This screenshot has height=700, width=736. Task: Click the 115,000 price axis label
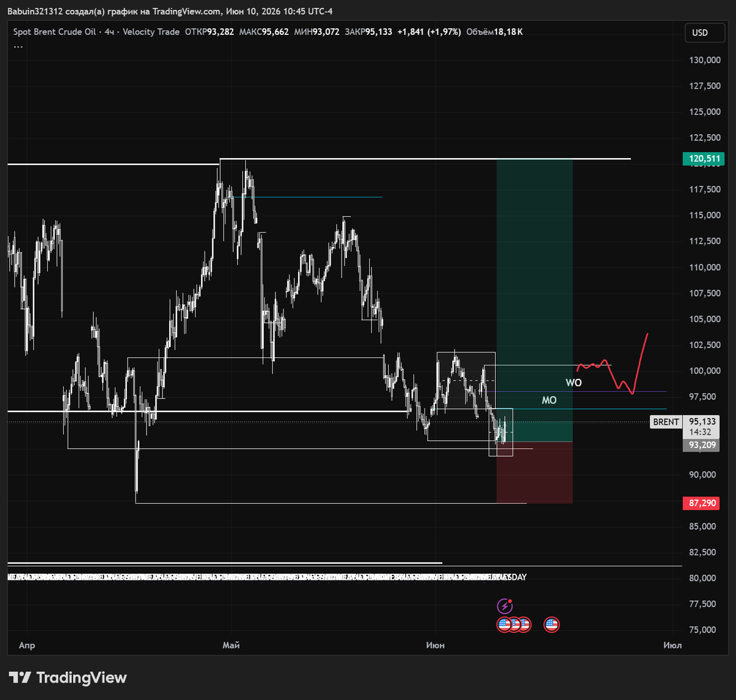click(705, 215)
